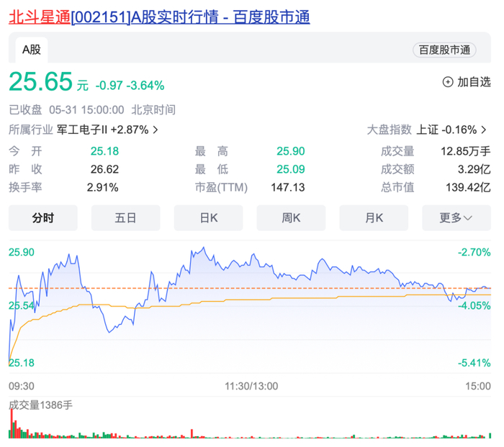
Task: Open the 更多 dropdown
Action: point(456,218)
